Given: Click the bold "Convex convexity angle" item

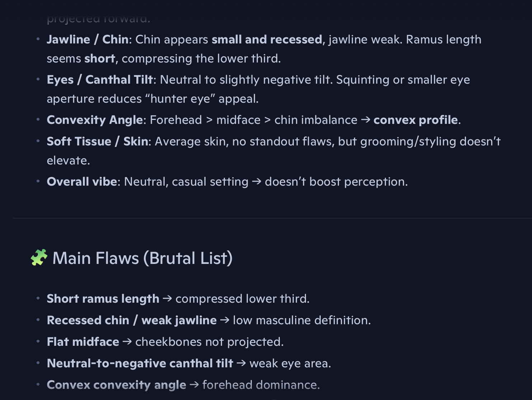Looking at the screenshot, I should click(116, 385).
